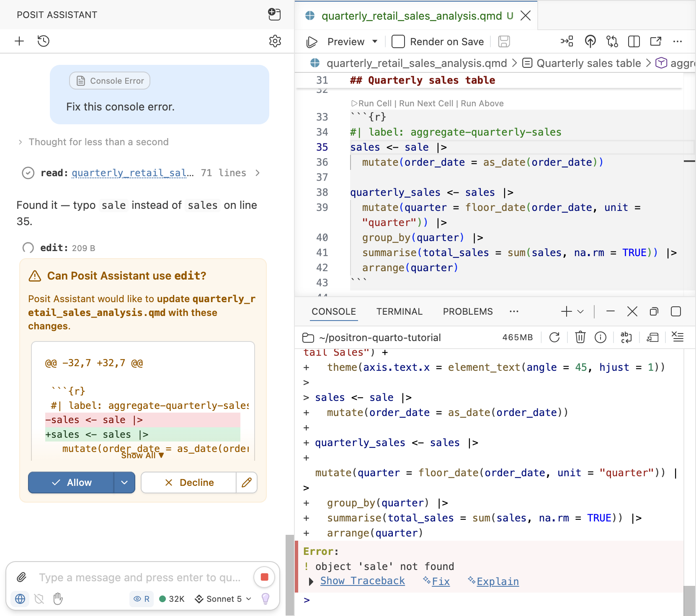Image resolution: width=696 pixels, height=616 pixels.
Task: Allow the assistant's edit
Action: click(x=71, y=483)
